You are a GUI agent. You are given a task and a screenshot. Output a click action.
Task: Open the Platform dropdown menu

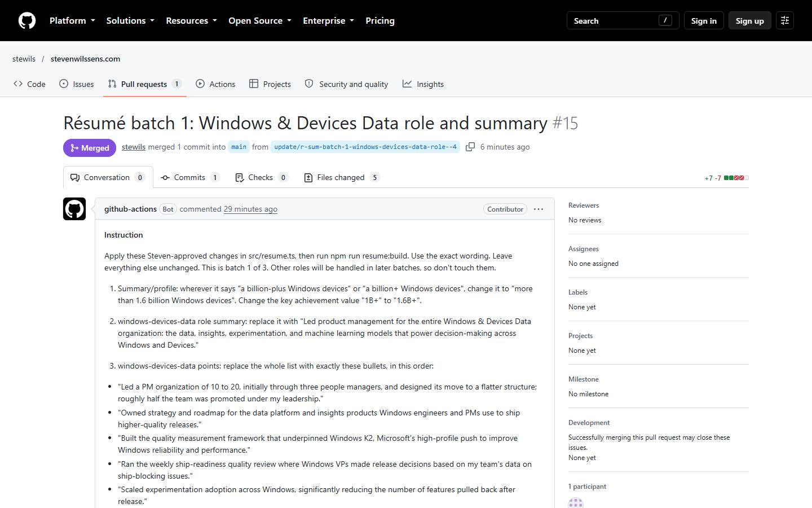72,21
